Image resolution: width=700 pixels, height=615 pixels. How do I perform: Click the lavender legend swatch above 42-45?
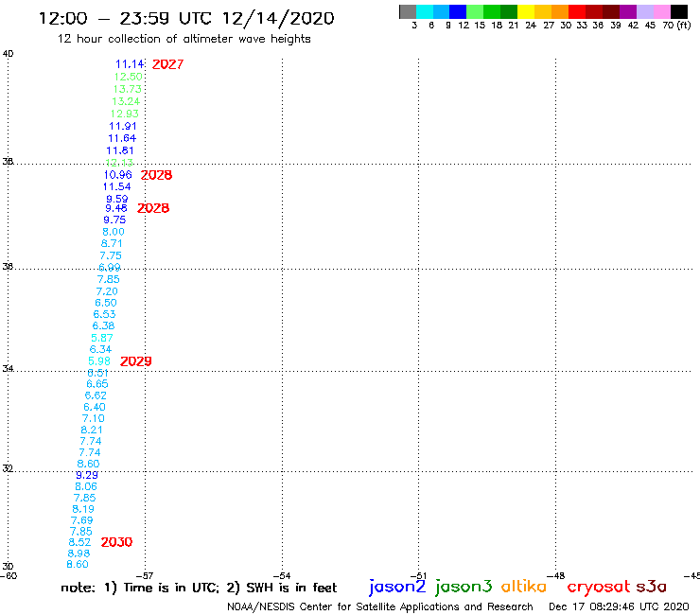point(644,11)
